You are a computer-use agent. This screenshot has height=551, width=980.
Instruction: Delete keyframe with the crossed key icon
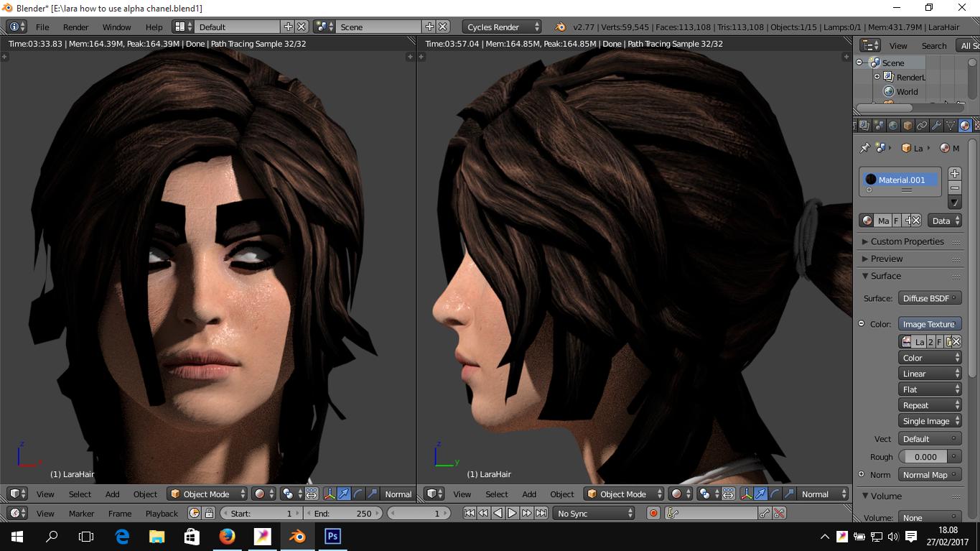(779, 513)
